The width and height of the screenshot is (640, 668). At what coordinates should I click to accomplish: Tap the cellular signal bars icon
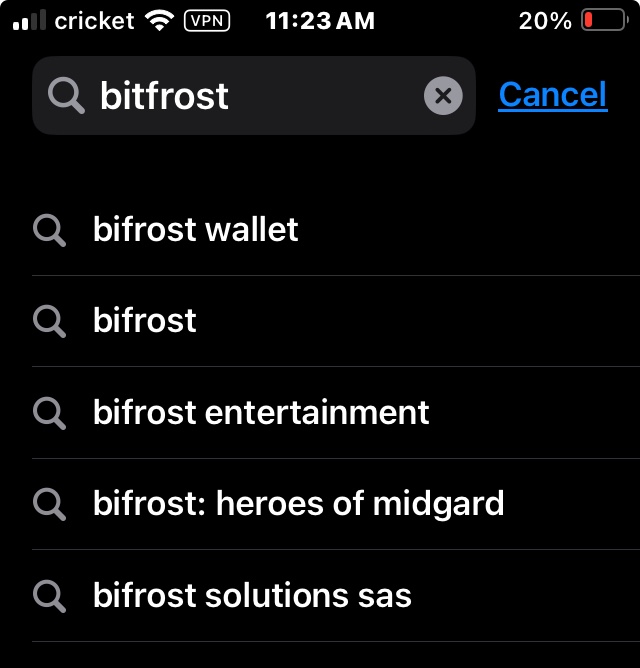click(29, 20)
